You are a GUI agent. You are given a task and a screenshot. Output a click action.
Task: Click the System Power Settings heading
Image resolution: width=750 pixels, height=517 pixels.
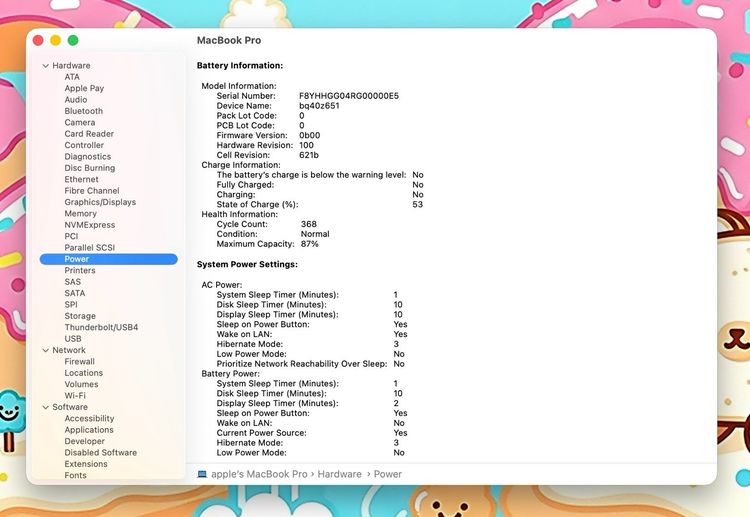point(247,264)
